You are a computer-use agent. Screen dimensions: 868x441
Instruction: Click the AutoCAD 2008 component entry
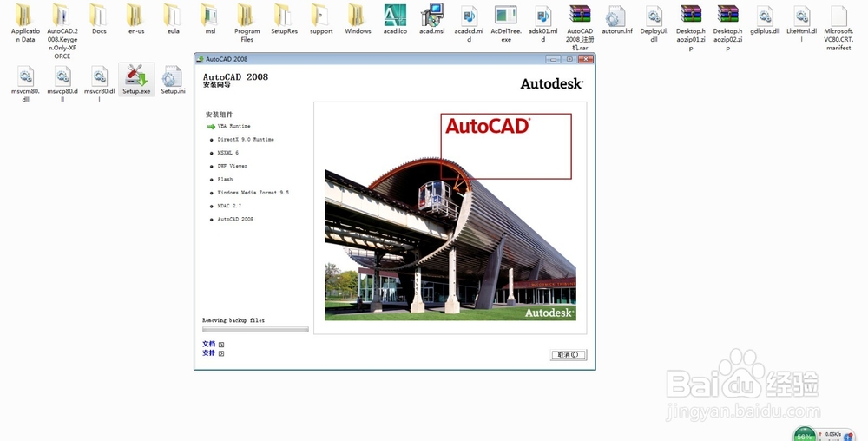(235, 219)
